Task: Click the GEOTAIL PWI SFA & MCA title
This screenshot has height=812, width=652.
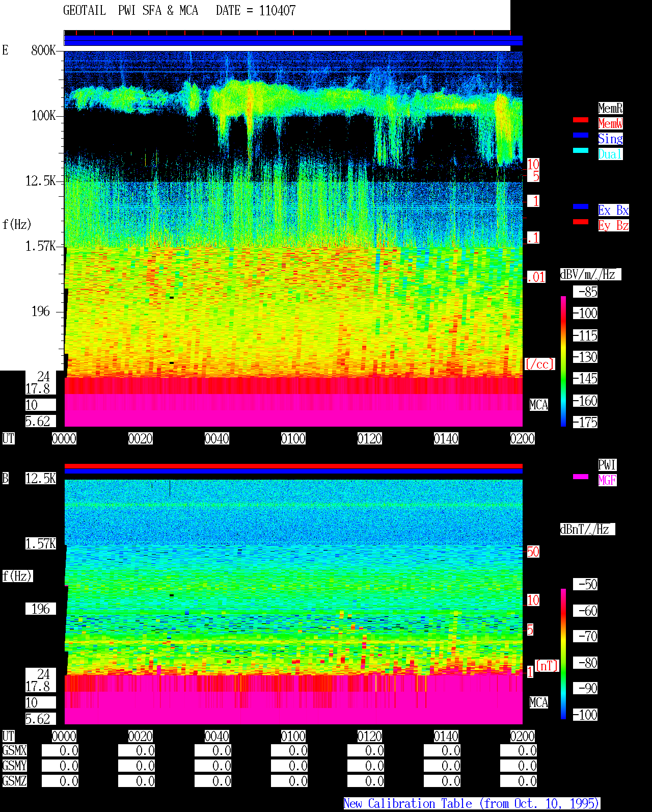Action: pos(130,11)
